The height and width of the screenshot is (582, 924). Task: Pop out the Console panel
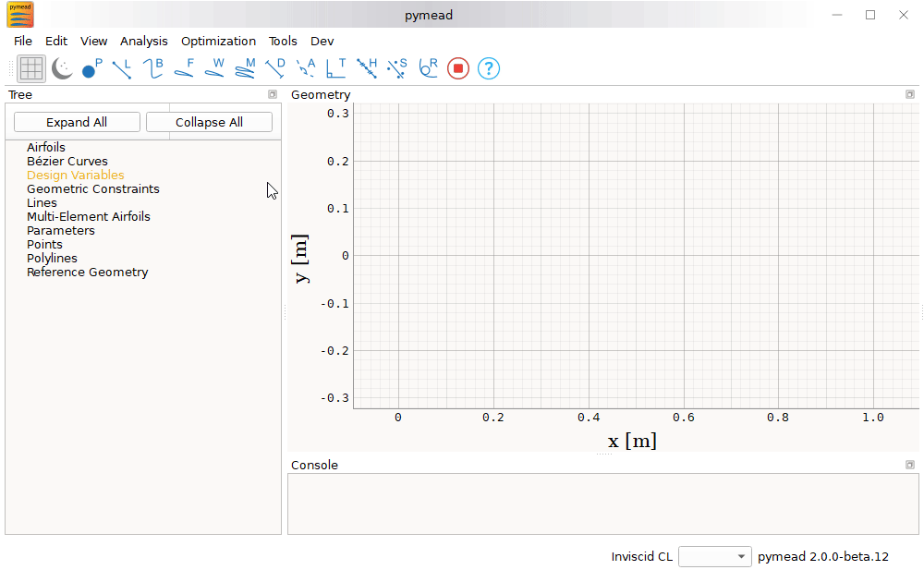(x=909, y=465)
